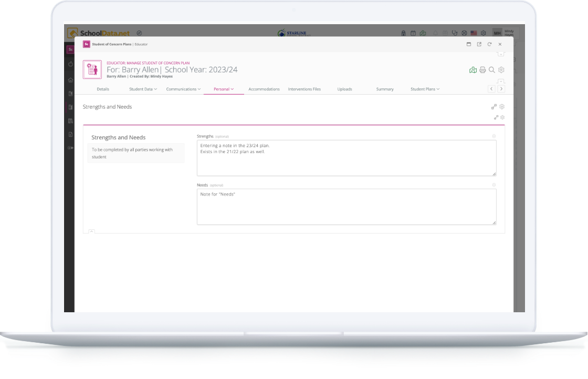The image size is (588, 379).
Task: Expand the Student Data tab dropdown
Action: click(143, 89)
